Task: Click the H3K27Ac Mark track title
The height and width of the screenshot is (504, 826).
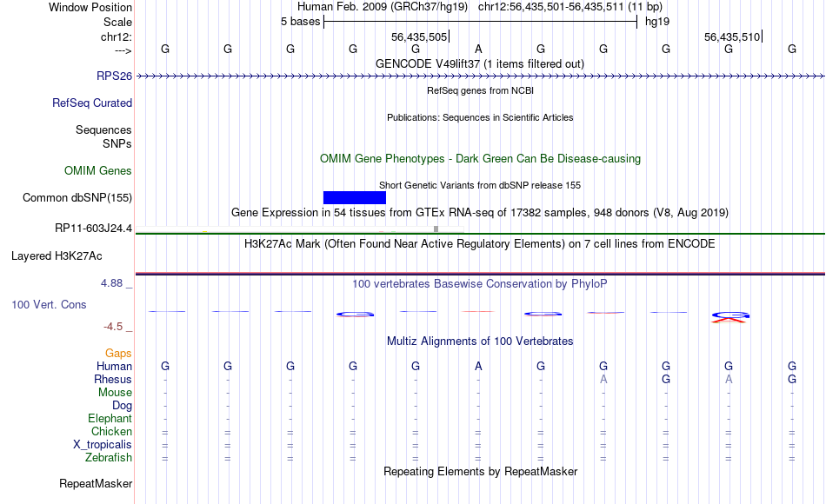Action: point(479,244)
